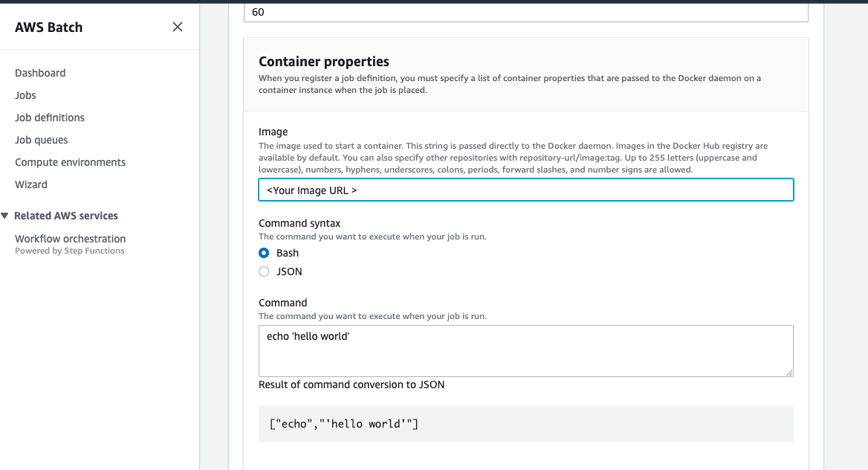Click the AWS Batch sidebar title
Viewport: 868px width, 470px height.
point(49,28)
